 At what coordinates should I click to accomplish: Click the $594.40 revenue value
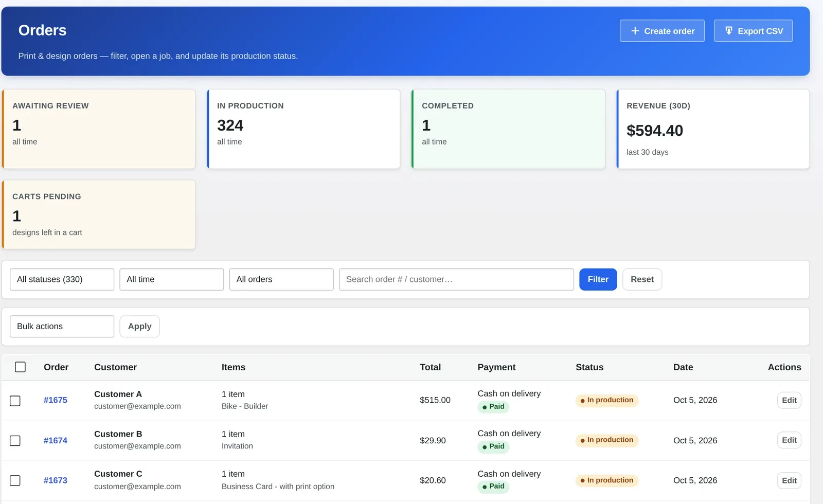(x=655, y=131)
